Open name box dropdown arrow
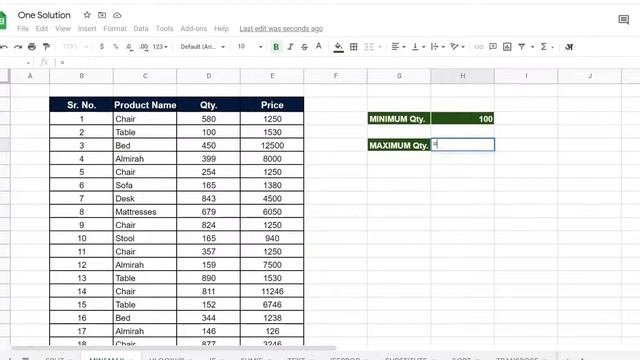 28,63
